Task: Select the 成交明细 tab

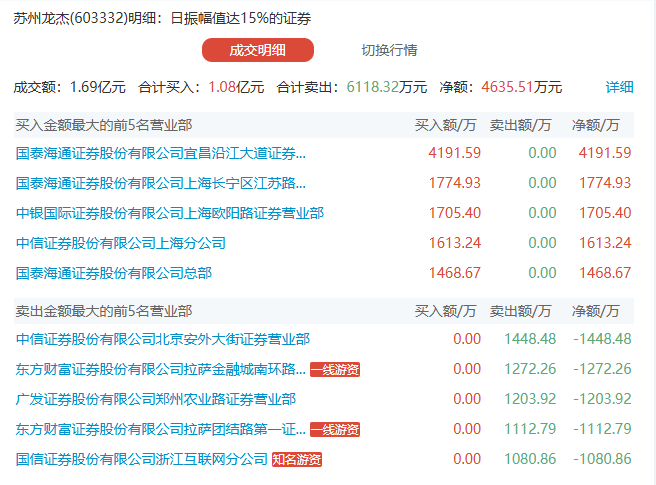Action: [x=258, y=50]
